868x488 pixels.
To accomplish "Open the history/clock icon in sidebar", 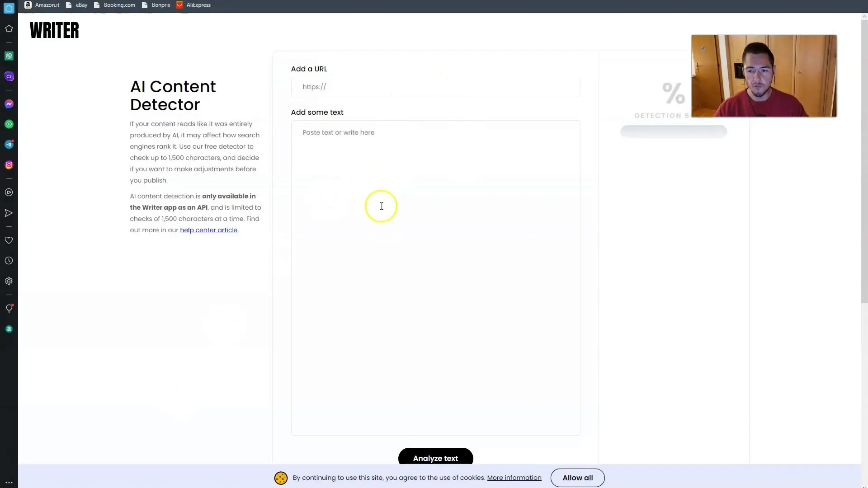I will tap(9, 260).
